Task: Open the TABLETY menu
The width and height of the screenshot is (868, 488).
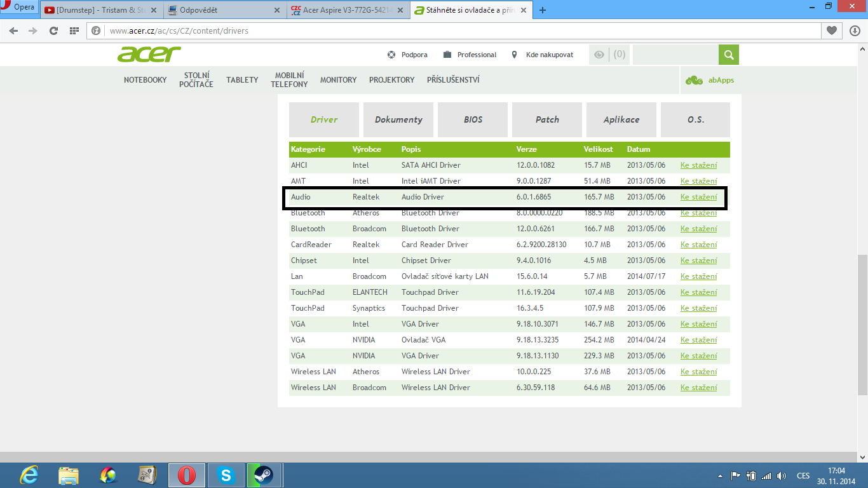Action: coord(242,80)
